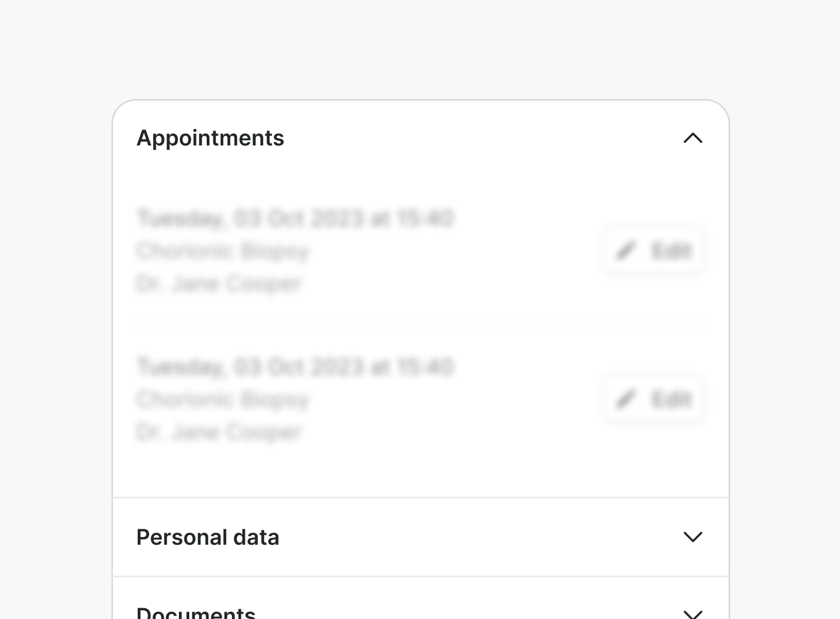The image size is (840, 619).
Task: Click pencil icon in first appointment's Edit button
Action: [x=626, y=251]
